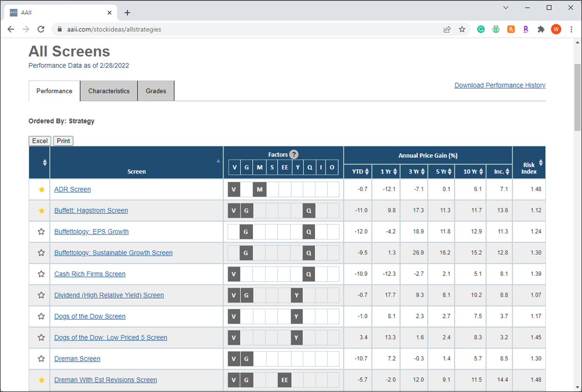Toggle favorite star for Dreman Screen
The height and width of the screenshot is (392, 582).
(x=41, y=358)
